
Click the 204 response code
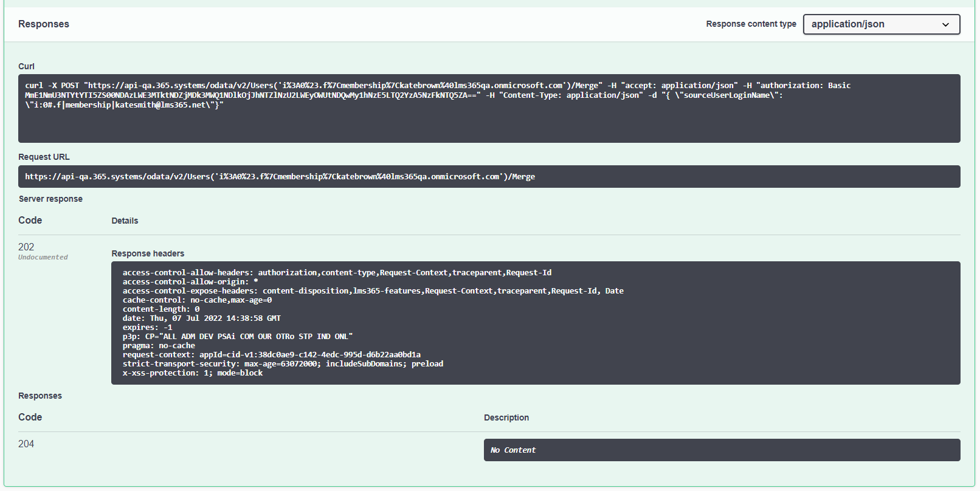[x=26, y=444]
